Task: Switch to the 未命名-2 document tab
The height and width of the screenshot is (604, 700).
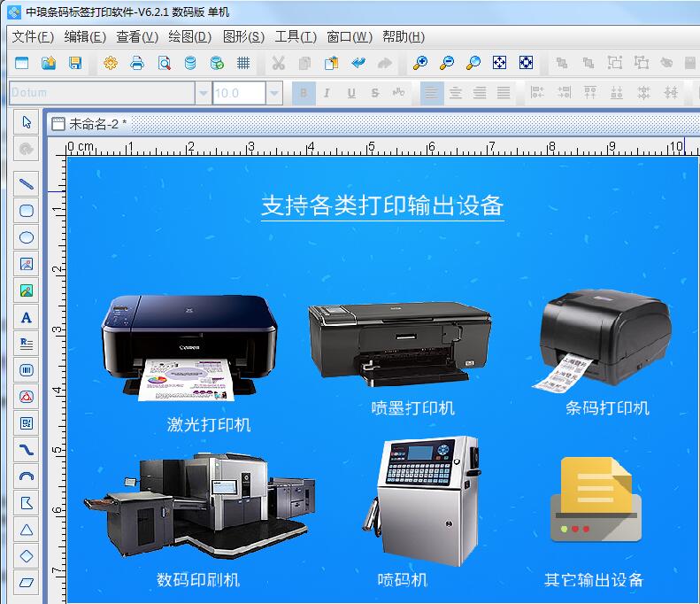Action: point(97,124)
